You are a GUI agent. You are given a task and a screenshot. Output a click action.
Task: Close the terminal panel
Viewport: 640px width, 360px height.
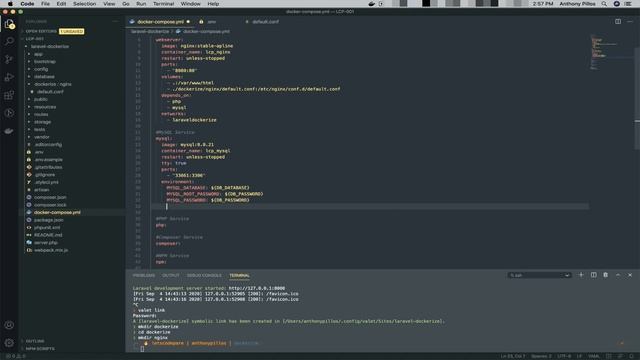point(630,275)
